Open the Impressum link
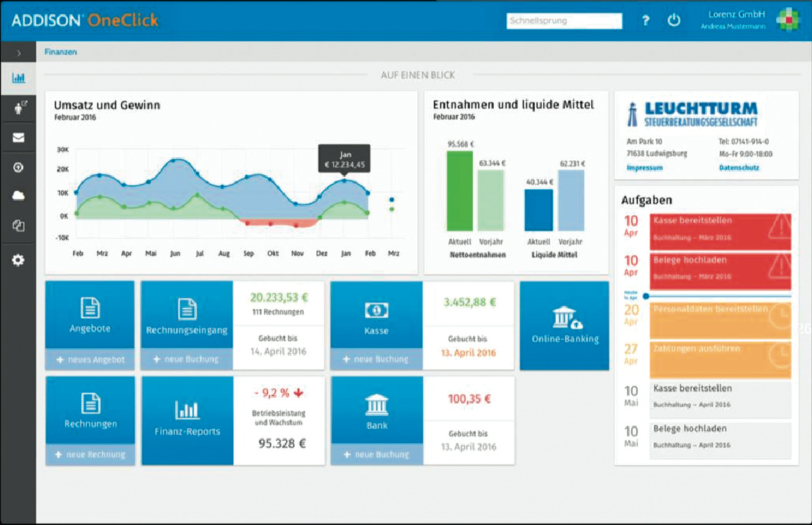The image size is (812, 525). (x=644, y=168)
